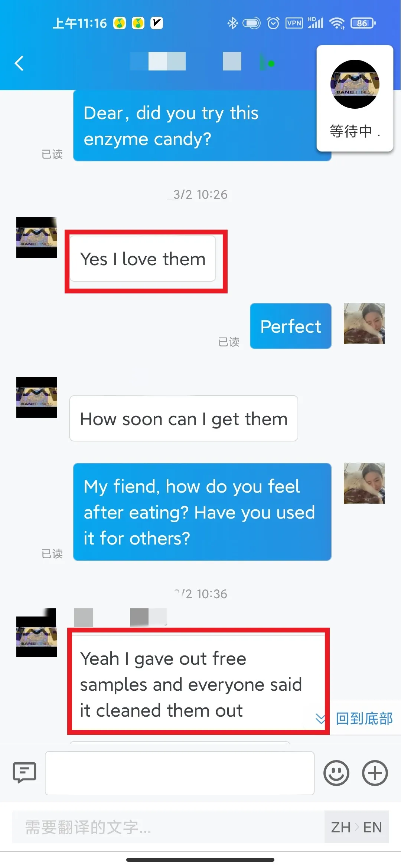Viewport: 401px width, 868px height.
Task: Tap the VPN status bar icon
Action: 294,23
